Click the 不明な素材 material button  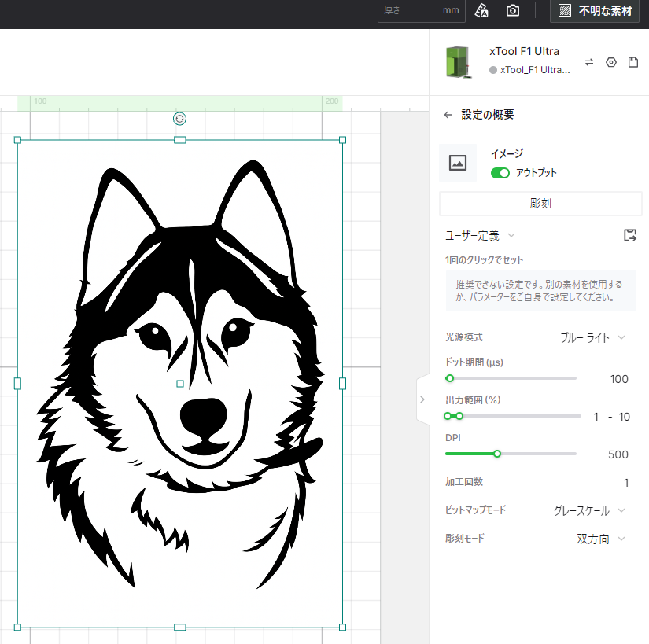595,11
